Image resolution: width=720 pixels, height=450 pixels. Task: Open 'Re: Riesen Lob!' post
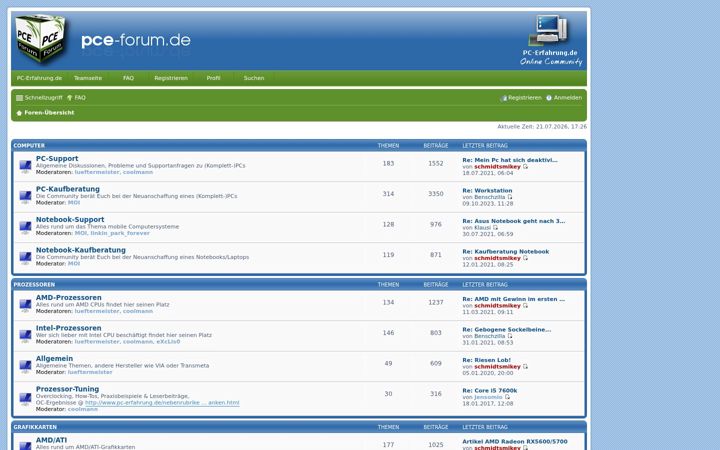[486, 360]
